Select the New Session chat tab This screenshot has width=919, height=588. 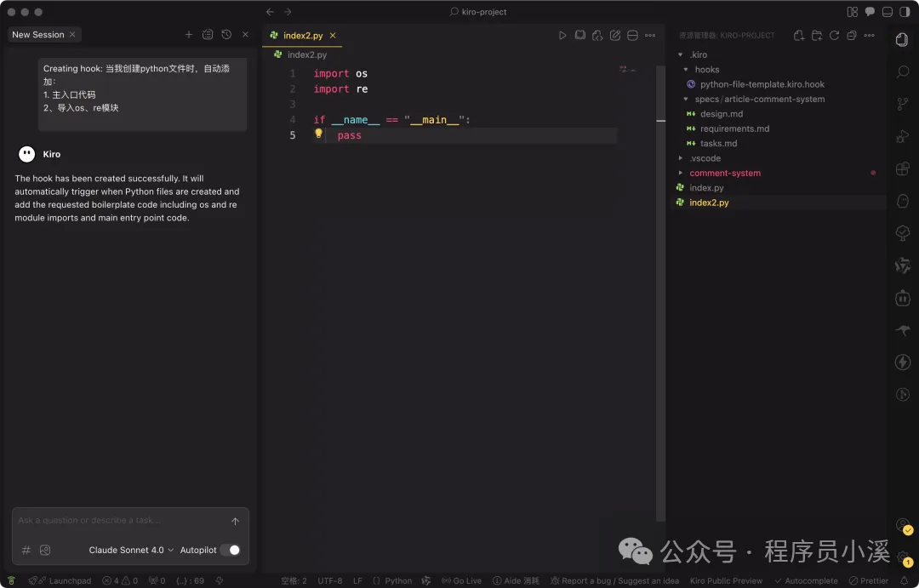point(38,35)
